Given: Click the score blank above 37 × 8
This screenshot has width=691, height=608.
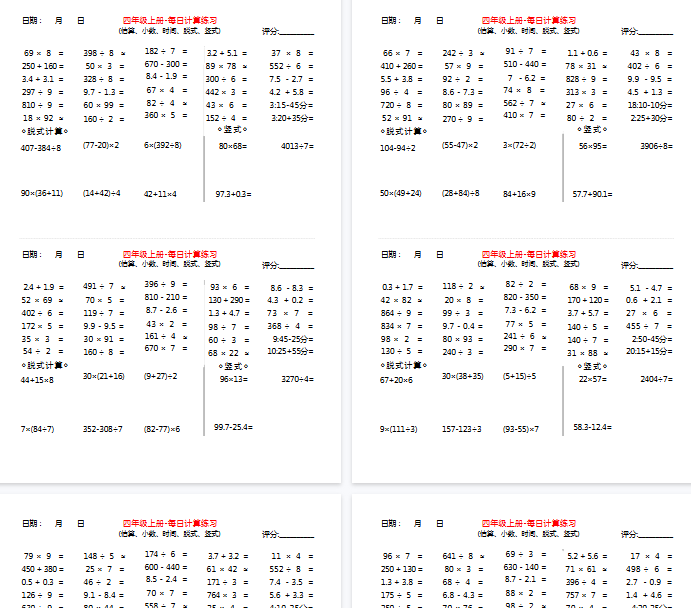Looking at the screenshot, I should point(298,31).
